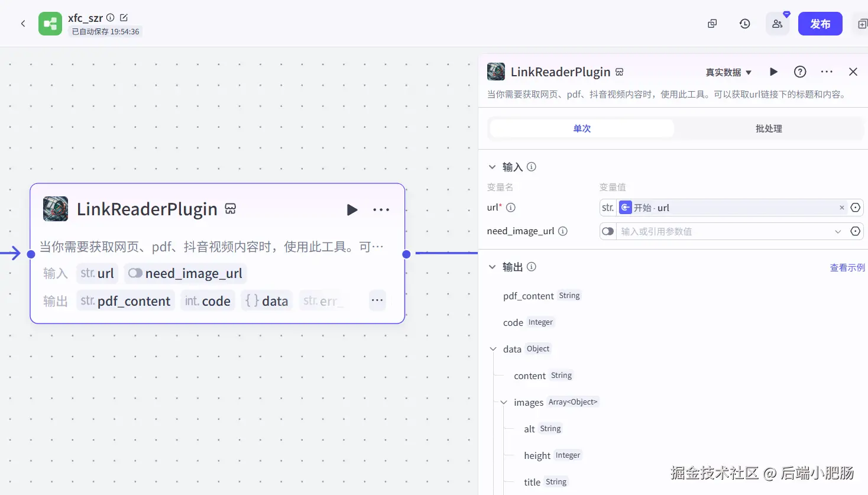The width and height of the screenshot is (868, 495).
Task: Run the LinkReaderPlugin node on canvas
Action: (x=352, y=209)
